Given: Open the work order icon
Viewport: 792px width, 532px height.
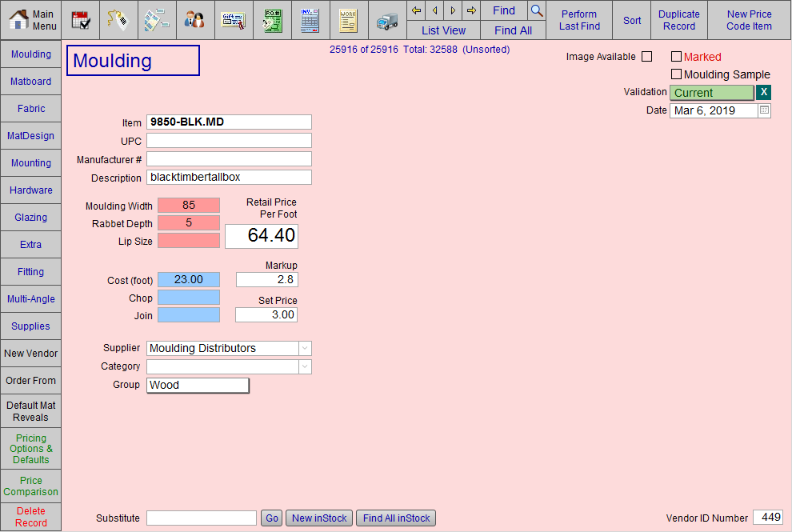Looking at the screenshot, I should coord(349,20).
